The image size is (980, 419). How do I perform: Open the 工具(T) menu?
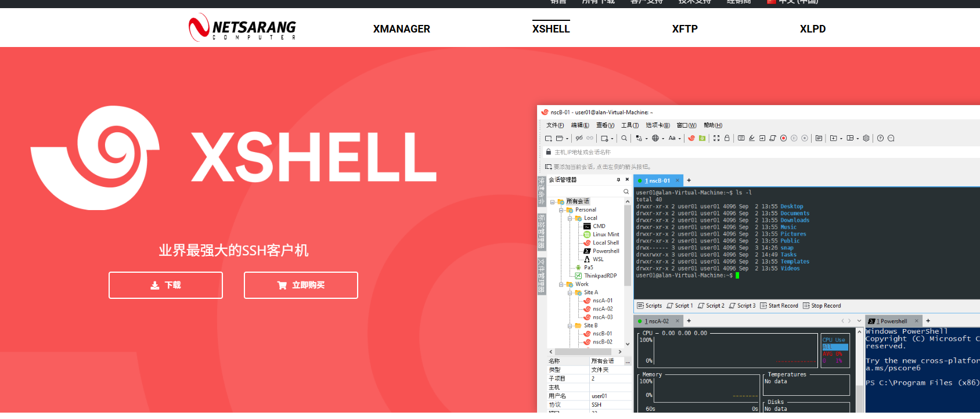tap(630, 125)
